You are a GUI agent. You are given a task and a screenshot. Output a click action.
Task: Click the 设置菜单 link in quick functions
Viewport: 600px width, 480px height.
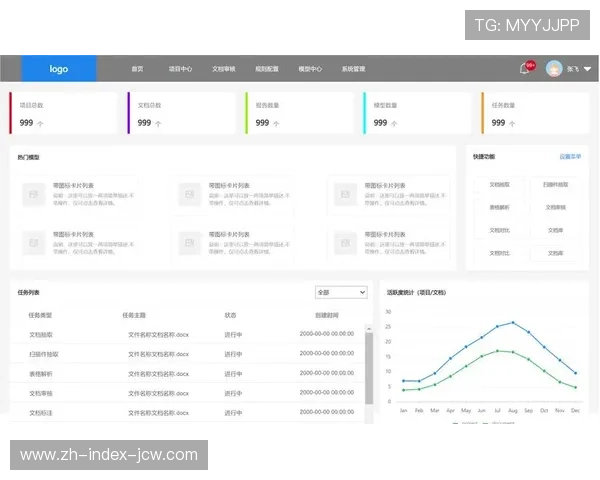[x=570, y=157]
